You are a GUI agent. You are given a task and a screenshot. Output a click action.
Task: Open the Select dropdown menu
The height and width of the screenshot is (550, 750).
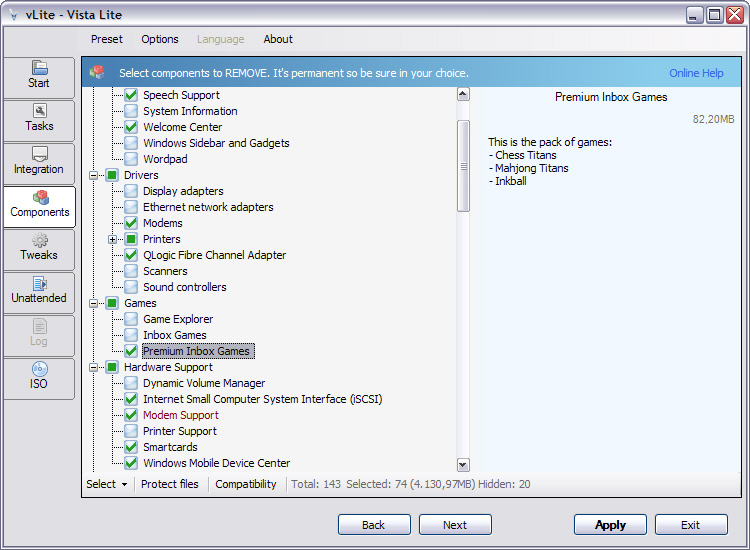click(107, 484)
